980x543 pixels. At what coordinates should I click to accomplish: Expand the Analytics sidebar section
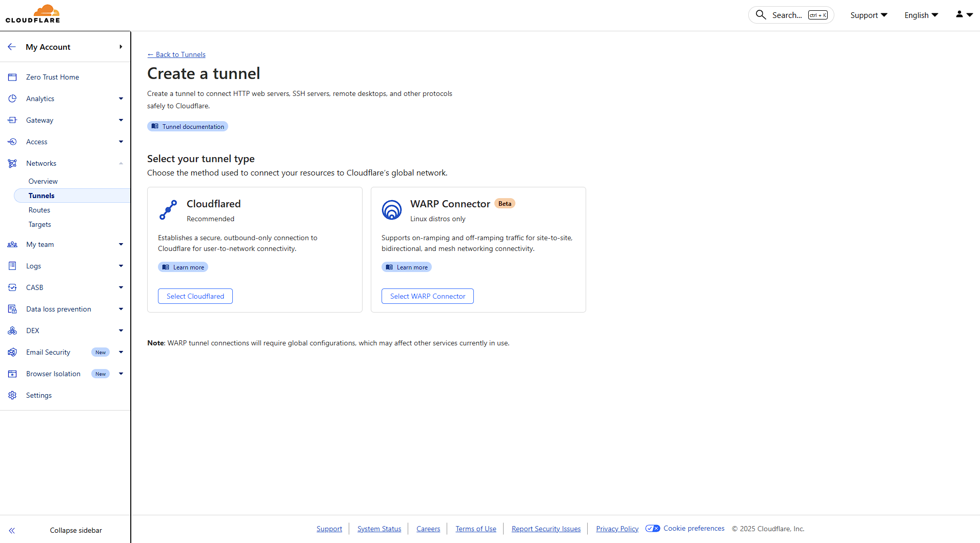click(121, 99)
